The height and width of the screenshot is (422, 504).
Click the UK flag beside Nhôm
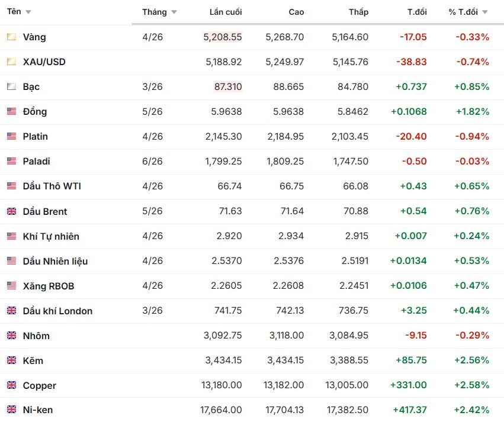click(x=11, y=336)
